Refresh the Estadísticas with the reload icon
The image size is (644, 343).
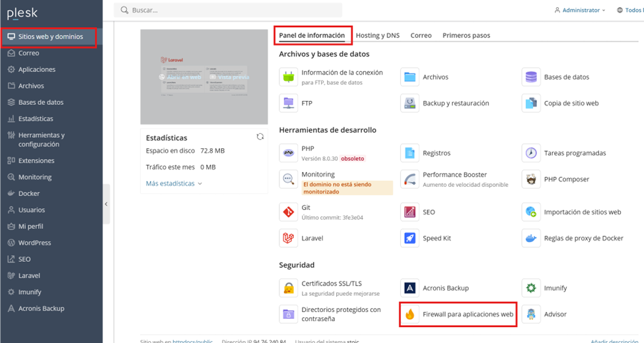point(260,137)
